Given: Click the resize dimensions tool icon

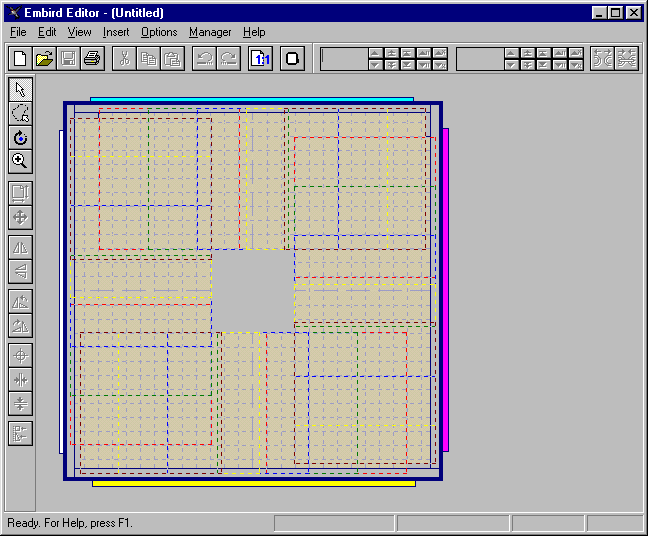Looking at the screenshot, I should 20,193.
